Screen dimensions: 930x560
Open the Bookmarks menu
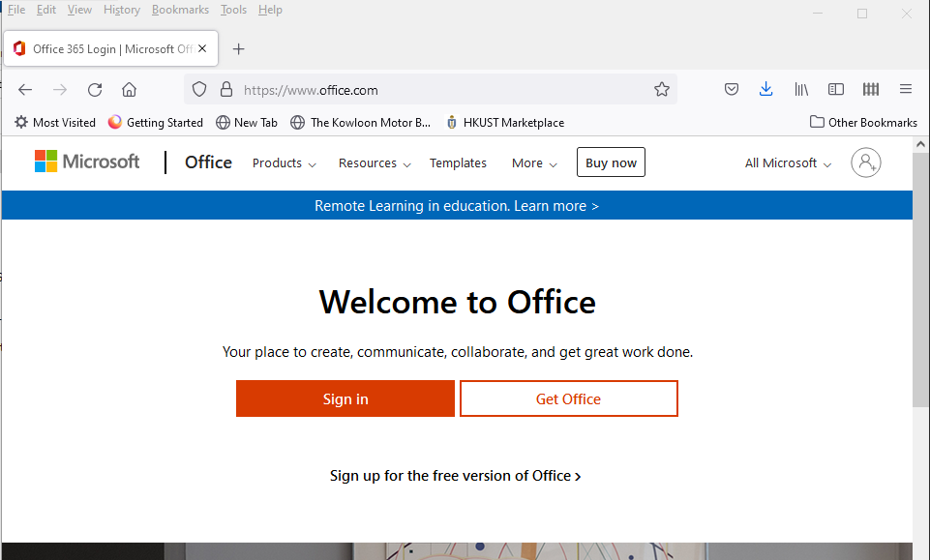180,10
